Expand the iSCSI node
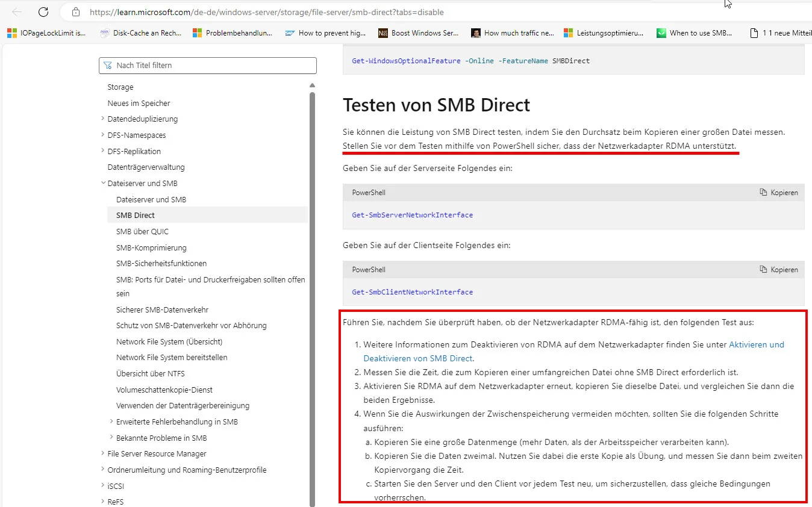 coord(103,485)
